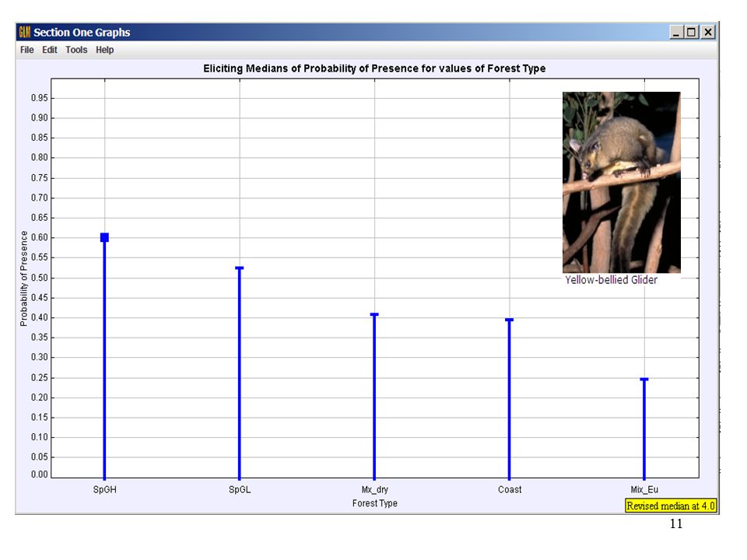Close the Section One Graphs window
Image resolution: width=747 pixels, height=560 pixels.
pyautogui.click(x=708, y=33)
